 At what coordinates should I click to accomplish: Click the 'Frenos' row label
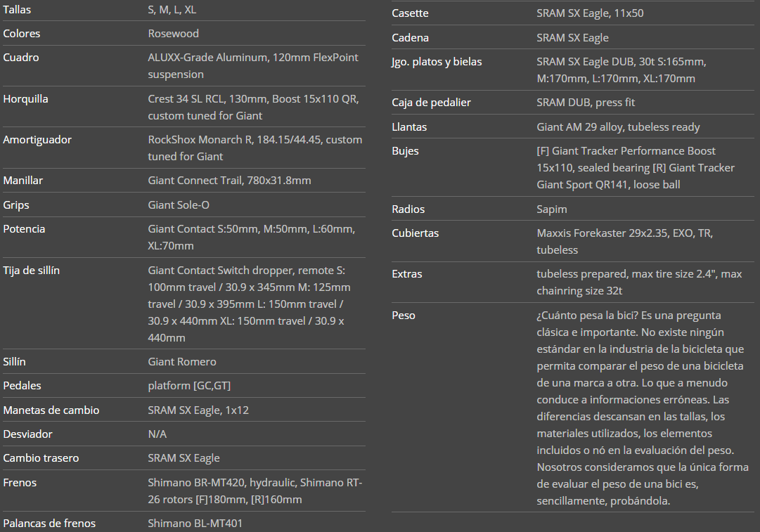(x=20, y=483)
